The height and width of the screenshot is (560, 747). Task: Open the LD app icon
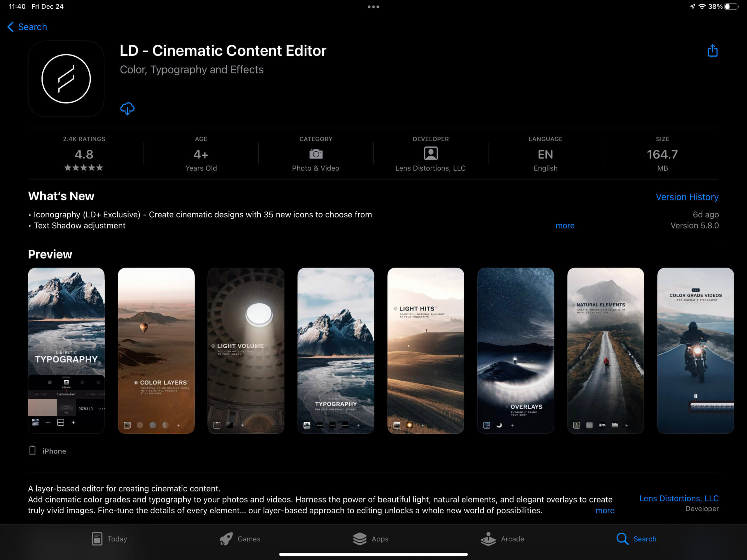pyautogui.click(x=66, y=79)
